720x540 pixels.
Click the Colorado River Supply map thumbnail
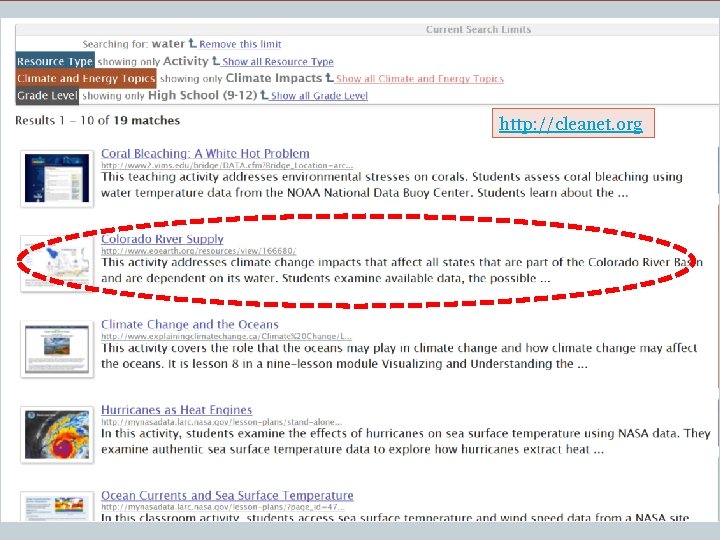tap(57, 264)
